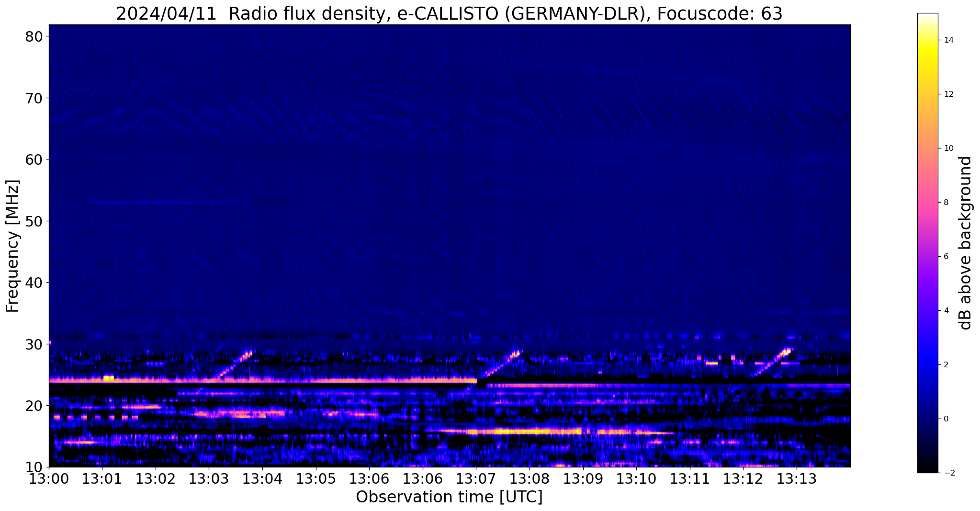Click the 13:04 time tick label
The height and width of the screenshot is (511, 980).
pyautogui.click(x=262, y=479)
